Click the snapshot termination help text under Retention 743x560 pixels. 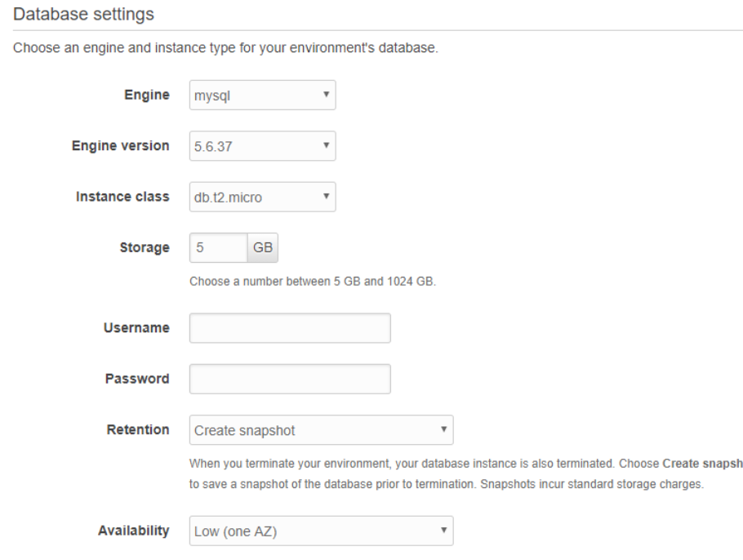[465, 472]
